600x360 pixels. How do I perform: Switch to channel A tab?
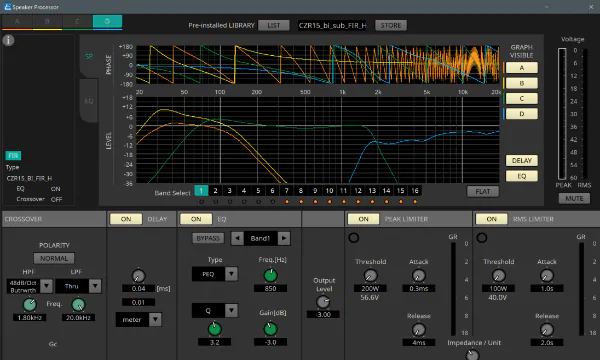(x=17, y=21)
